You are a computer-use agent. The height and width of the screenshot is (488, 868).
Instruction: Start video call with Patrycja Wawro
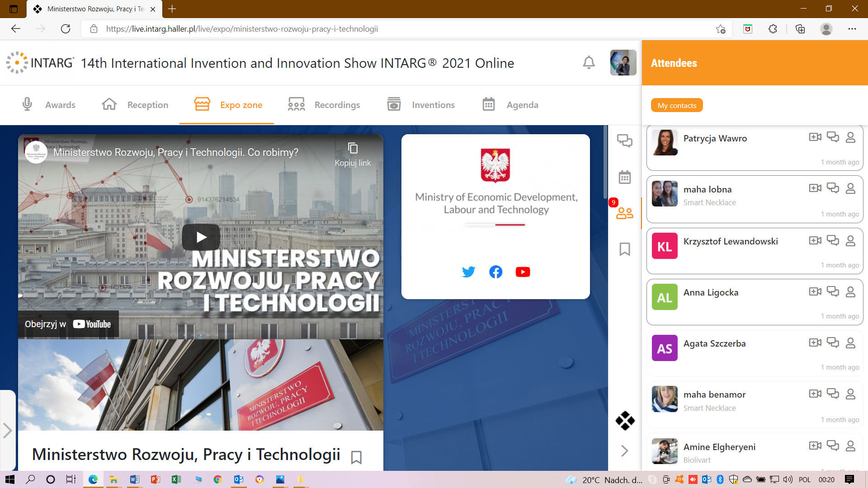click(x=815, y=137)
